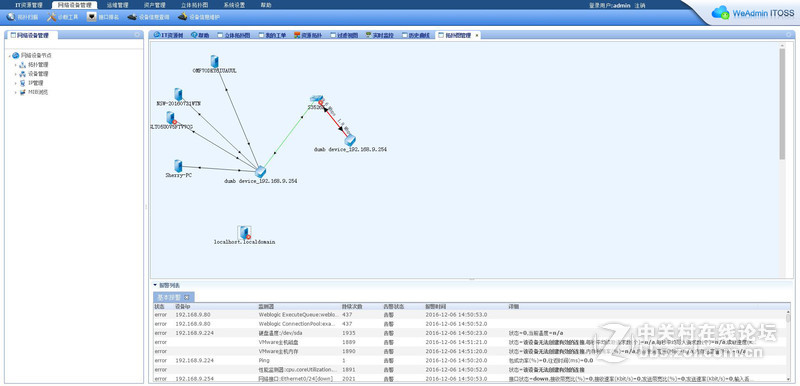Open the 系统设置 top menu
Image resolution: width=800 pixels, height=386 pixels.
[x=234, y=5]
